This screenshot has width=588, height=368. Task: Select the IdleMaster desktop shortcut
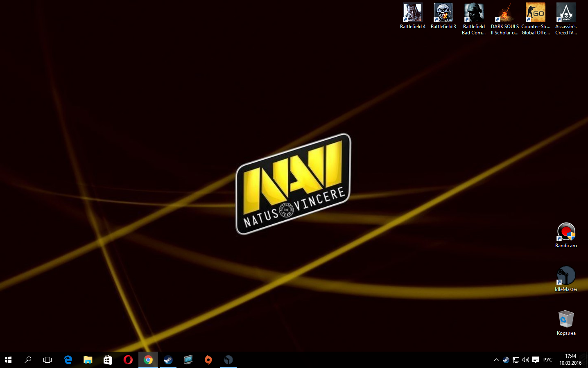566,279
